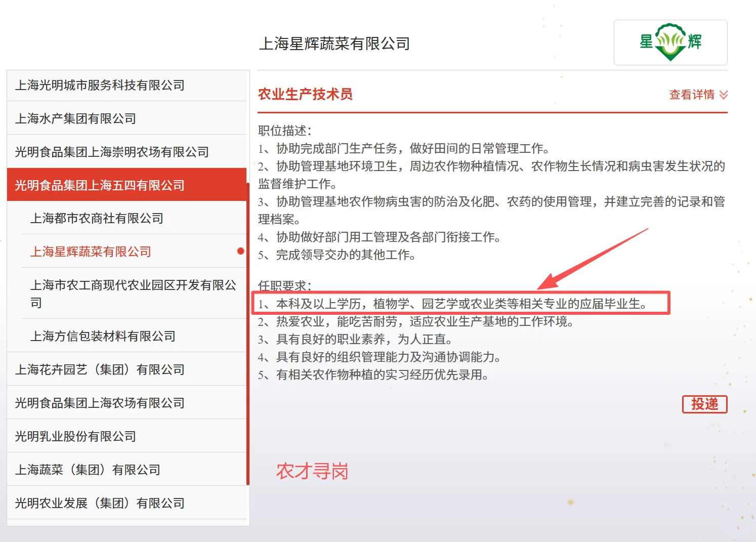Click requirement line 本科及以上学历

click(452, 304)
